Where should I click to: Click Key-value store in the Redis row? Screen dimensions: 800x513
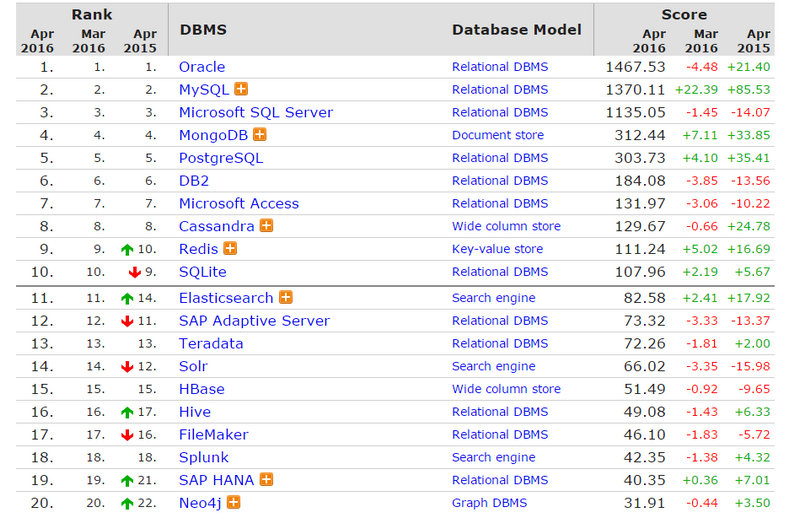pyautogui.click(x=497, y=249)
